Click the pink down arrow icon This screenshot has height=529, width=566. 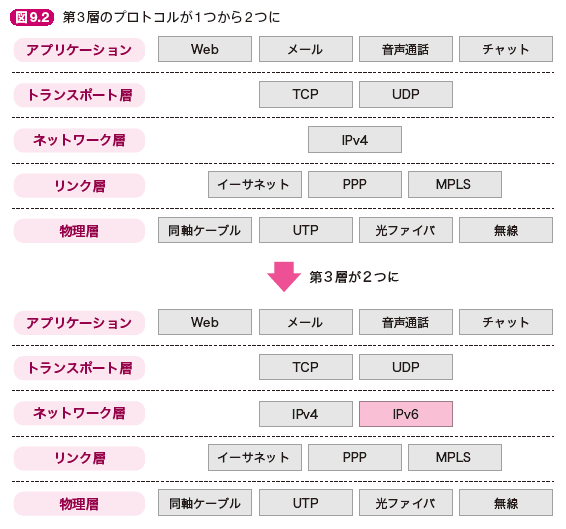[284, 277]
